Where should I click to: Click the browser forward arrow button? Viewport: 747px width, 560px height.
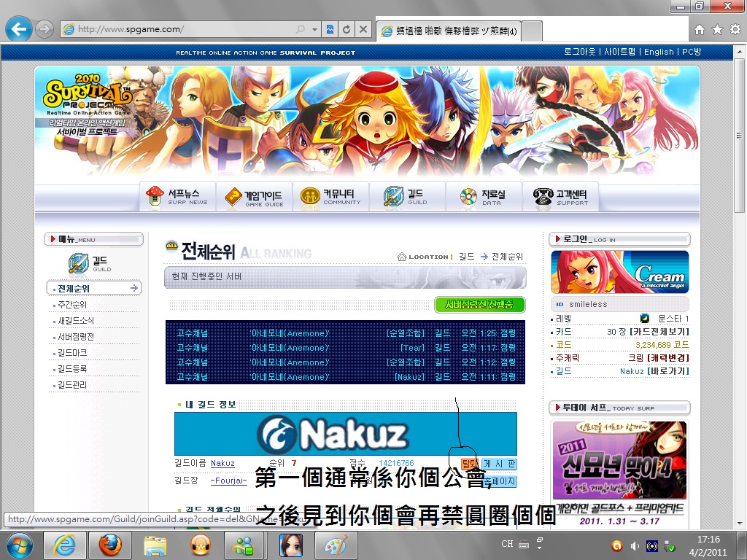(44, 29)
